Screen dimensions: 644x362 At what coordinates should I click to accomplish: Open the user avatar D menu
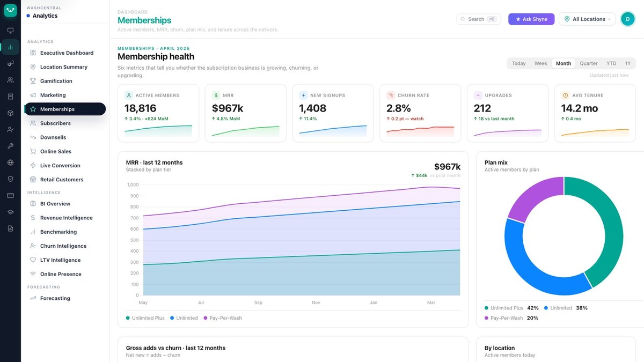(627, 19)
